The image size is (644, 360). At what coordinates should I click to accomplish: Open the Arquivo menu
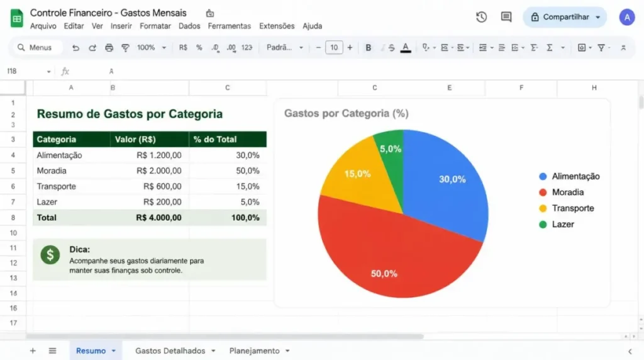pyautogui.click(x=43, y=26)
